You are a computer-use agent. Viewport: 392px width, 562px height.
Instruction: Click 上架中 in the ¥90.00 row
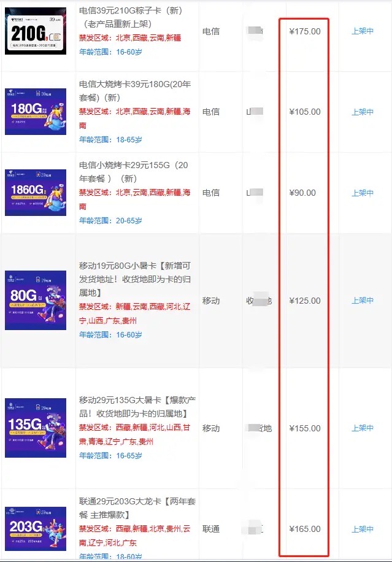coord(363,193)
